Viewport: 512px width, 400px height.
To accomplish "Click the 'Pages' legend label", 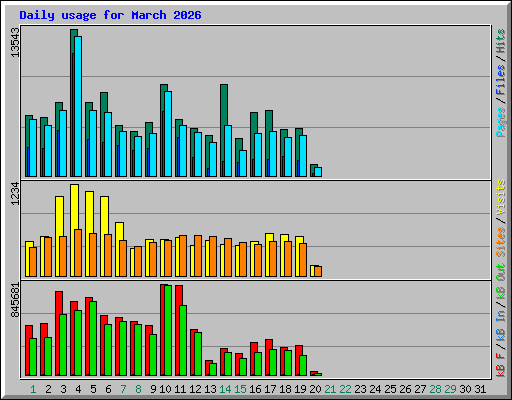I will click(501, 122).
